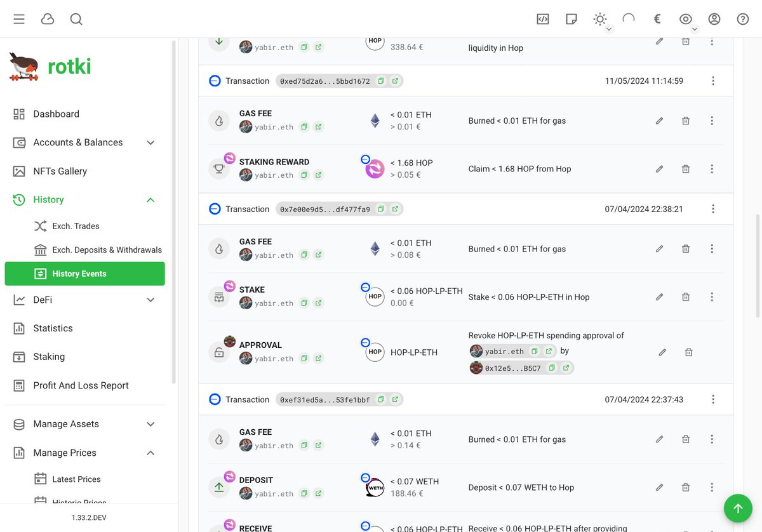The width and height of the screenshot is (762, 532).
Task: Copy transaction hash 0xed75d2a6...5bbd1672
Action: pos(381,81)
